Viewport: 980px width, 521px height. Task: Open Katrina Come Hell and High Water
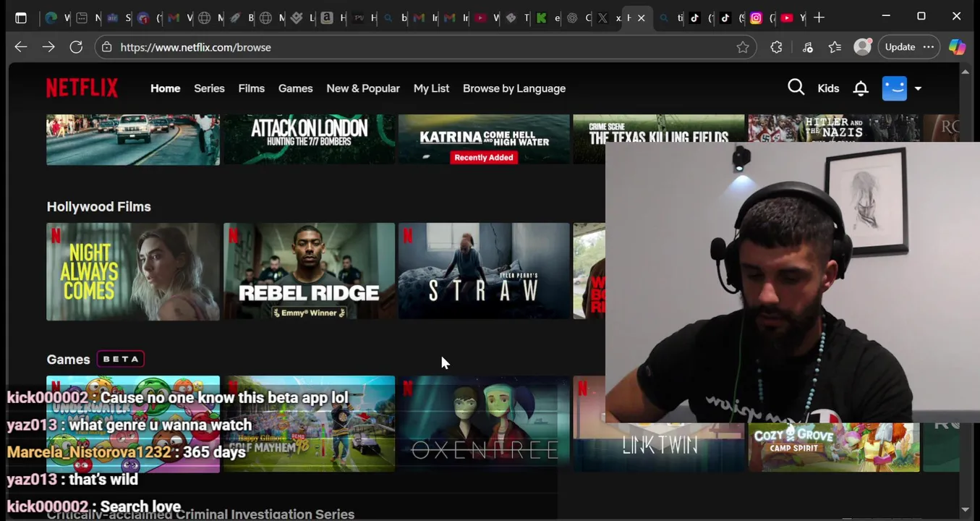(484, 140)
